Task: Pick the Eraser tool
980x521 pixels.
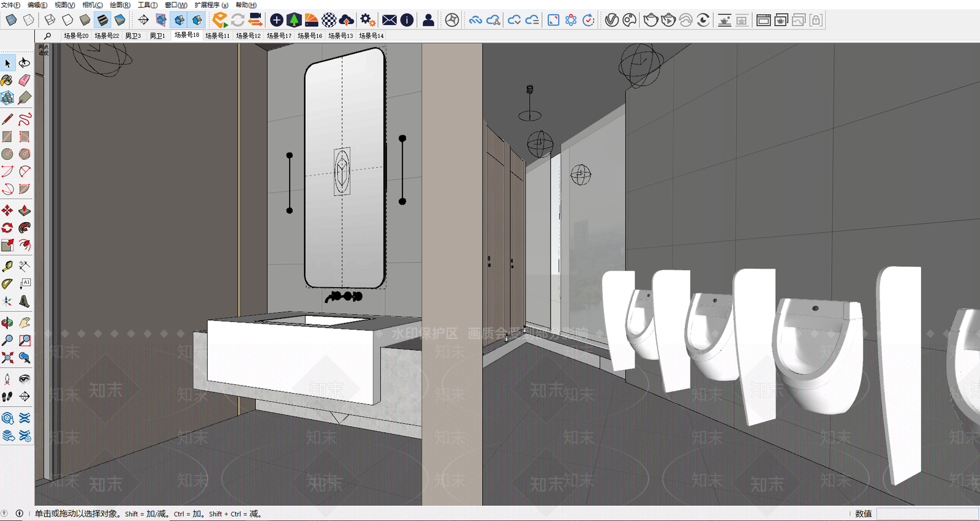Action: pos(24,80)
